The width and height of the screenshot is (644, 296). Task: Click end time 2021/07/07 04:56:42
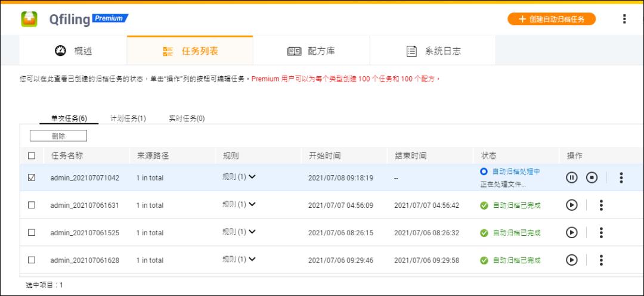[427, 205]
